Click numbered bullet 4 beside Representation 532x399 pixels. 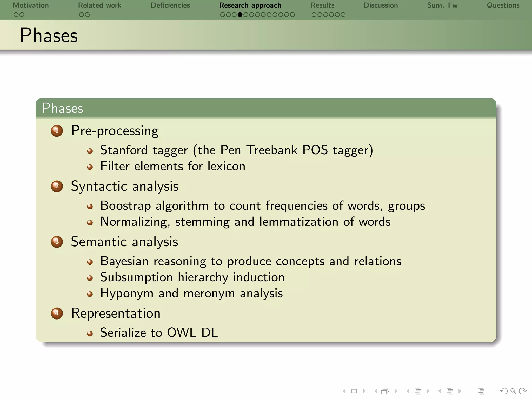tap(57, 313)
